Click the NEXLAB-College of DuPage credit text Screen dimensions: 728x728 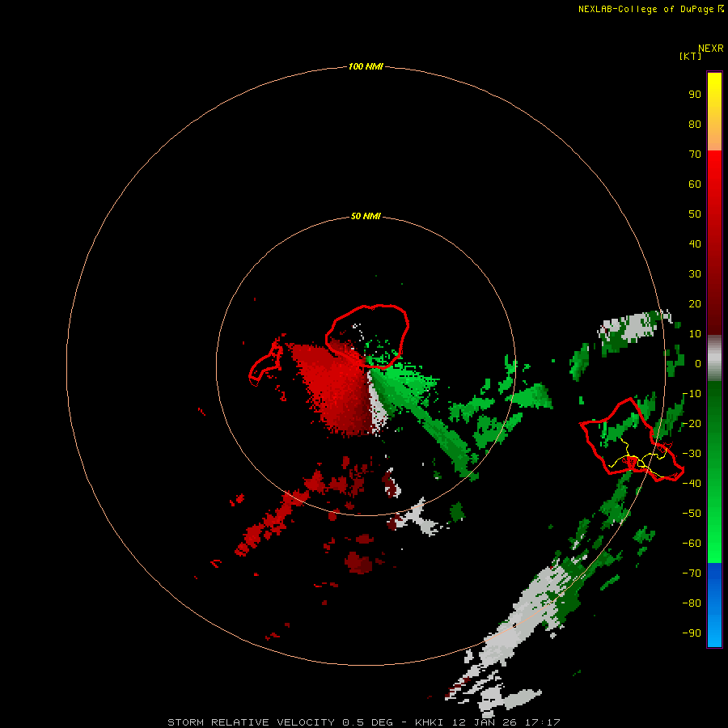(x=651, y=9)
